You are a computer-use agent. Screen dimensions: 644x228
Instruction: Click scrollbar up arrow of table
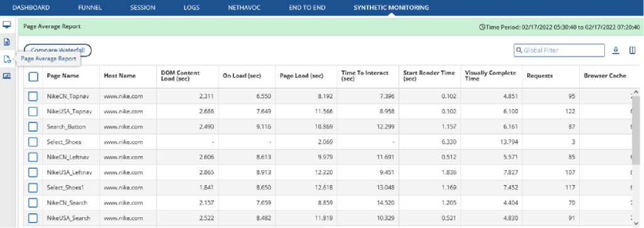(636, 92)
